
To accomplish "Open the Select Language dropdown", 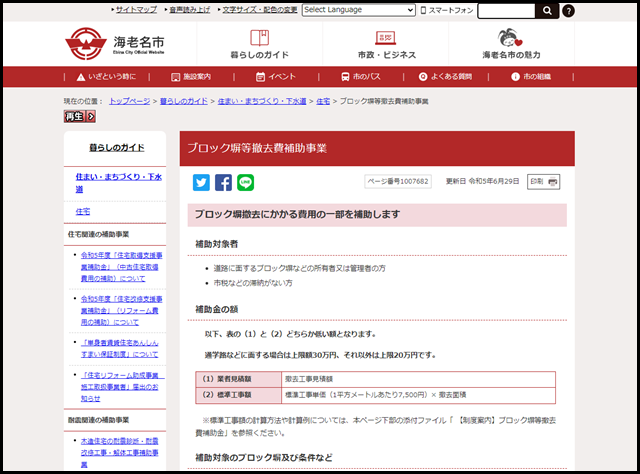I will tap(360, 9).
